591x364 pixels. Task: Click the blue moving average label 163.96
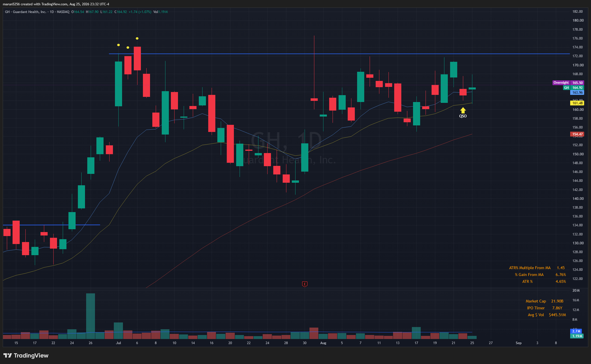577,93
